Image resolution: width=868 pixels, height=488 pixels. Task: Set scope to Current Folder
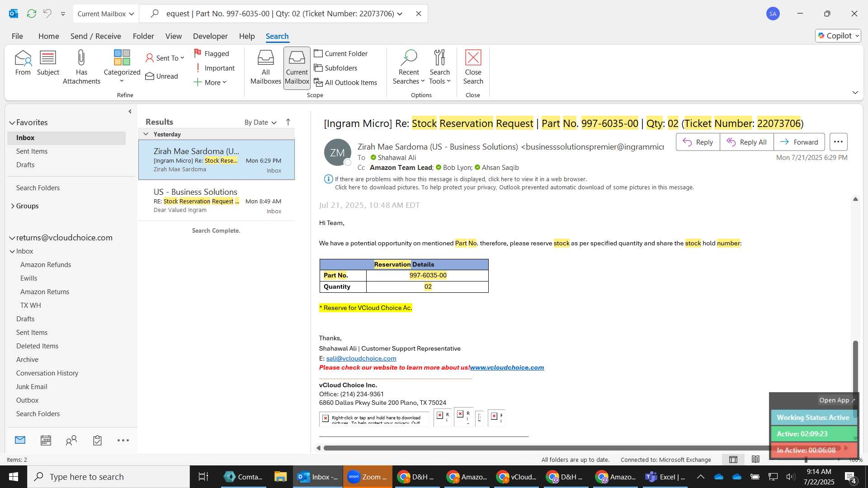pos(341,53)
